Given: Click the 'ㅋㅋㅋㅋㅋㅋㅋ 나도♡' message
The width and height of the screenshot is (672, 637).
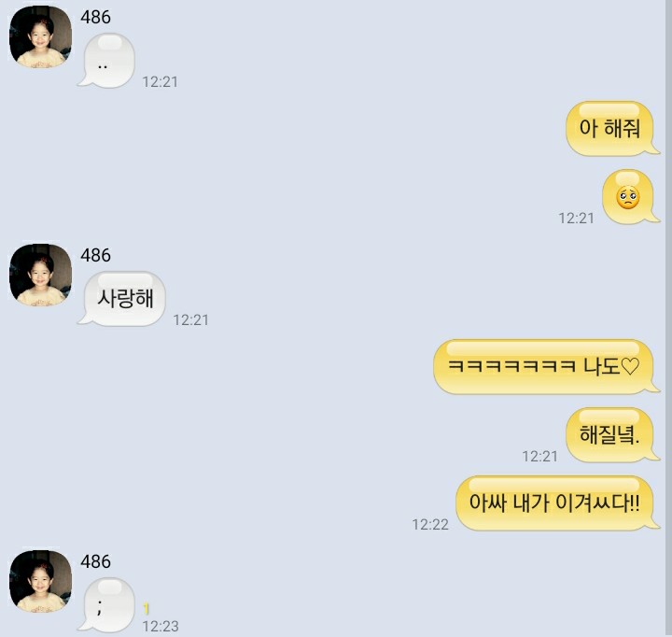Looking at the screenshot, I should point(546,367).
